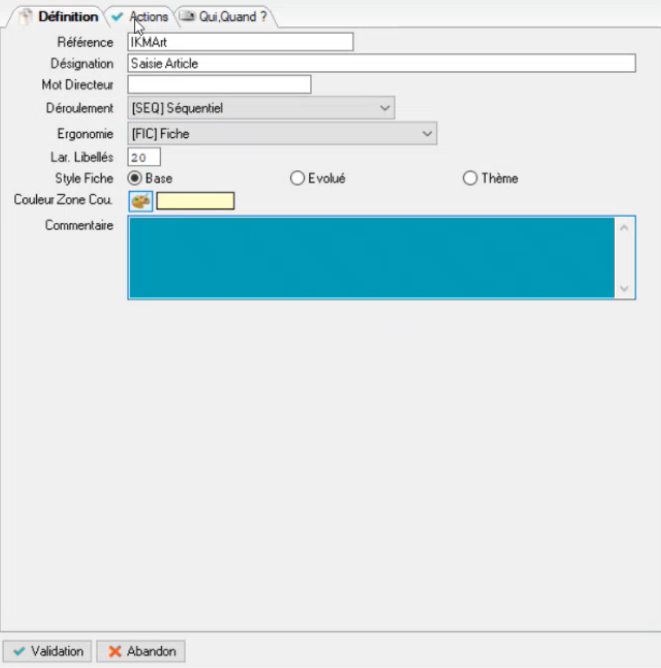Viewport: 661px width, 668px height.
Task: Click the Commentaire scrollbar down arrow
Action: coord(626,289)
